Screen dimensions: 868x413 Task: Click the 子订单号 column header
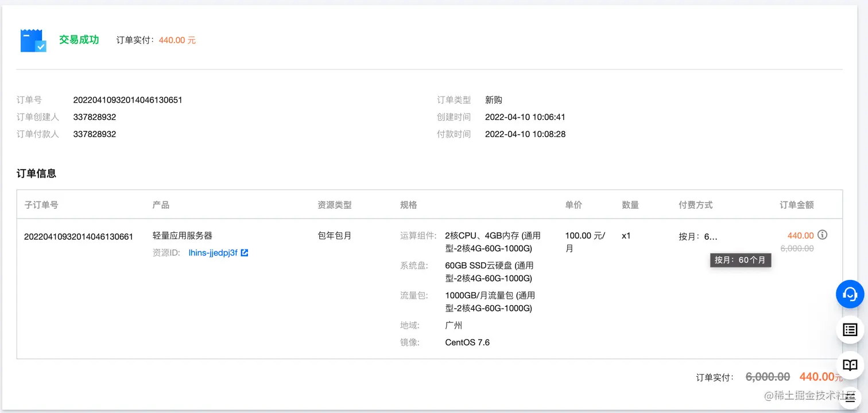[41, 205]
